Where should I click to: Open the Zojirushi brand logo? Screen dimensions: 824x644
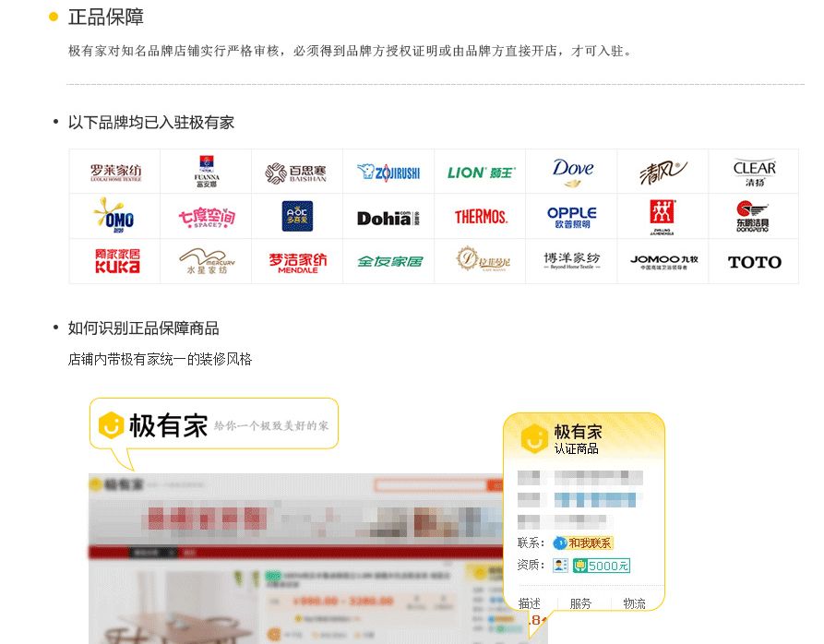tap(388, 173)
